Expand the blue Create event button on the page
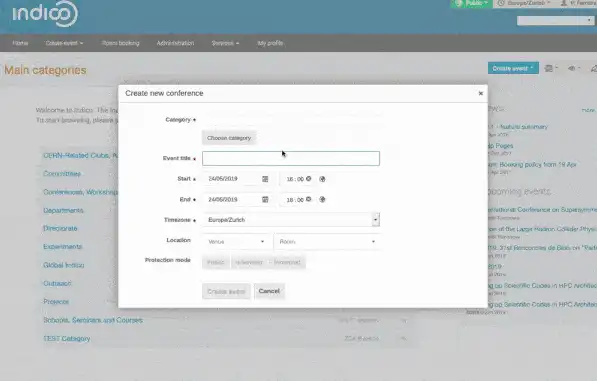This screenshot has width=597, height=381. 513,69
